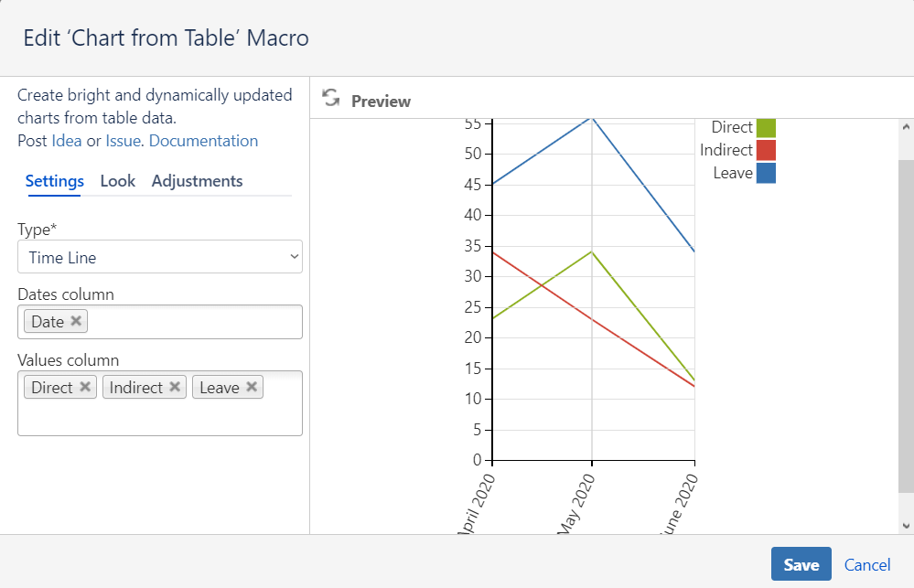
Task: Select the green Direct legend color box
Action: (x=768, y=127)
